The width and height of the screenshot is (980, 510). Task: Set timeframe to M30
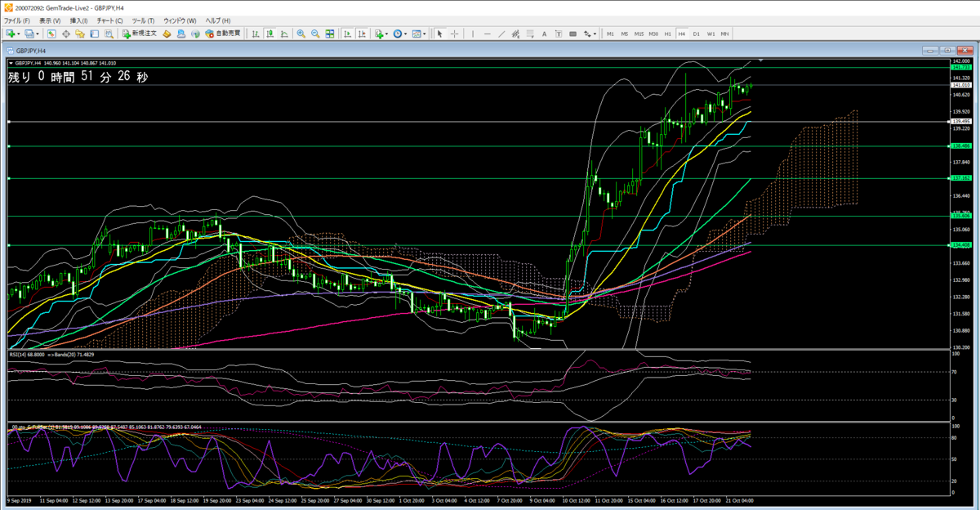coord(653,34)
